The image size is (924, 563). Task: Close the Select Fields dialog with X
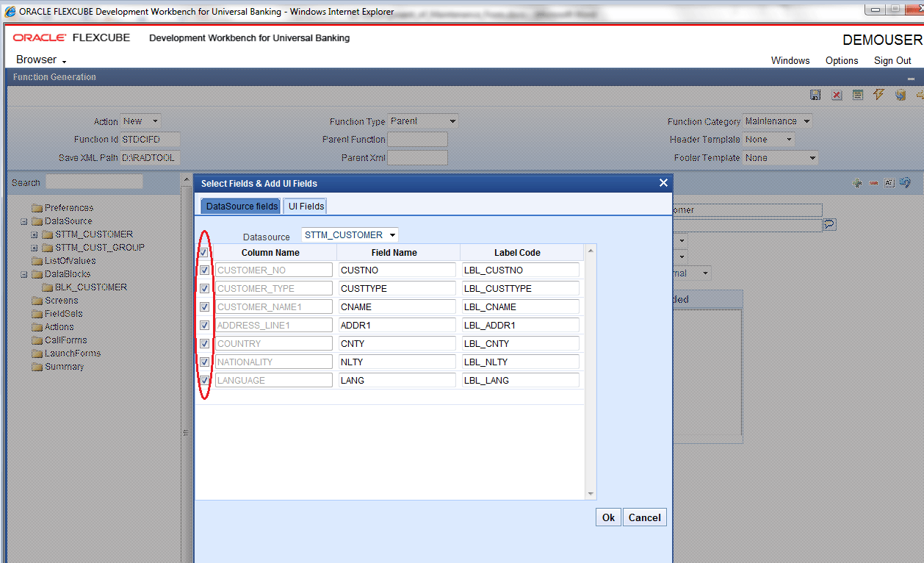pyautogui.click(x=663, y=183)
